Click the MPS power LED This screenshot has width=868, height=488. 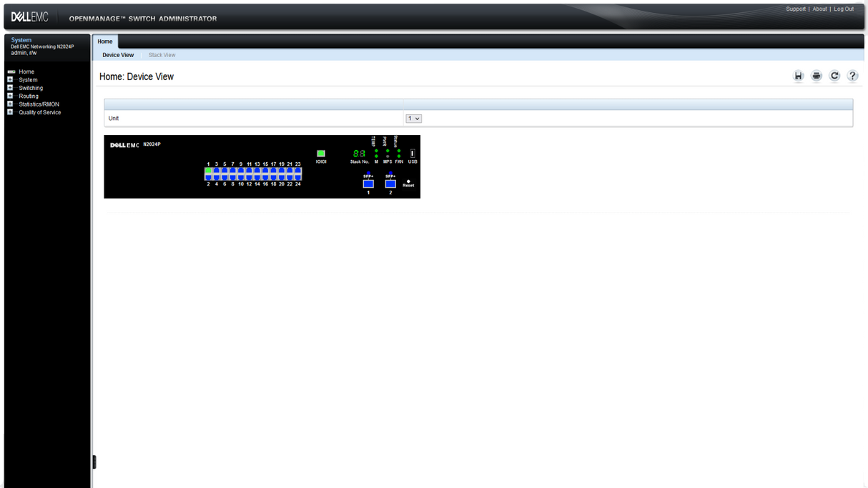pyautogui.click(x=388, y=156)
